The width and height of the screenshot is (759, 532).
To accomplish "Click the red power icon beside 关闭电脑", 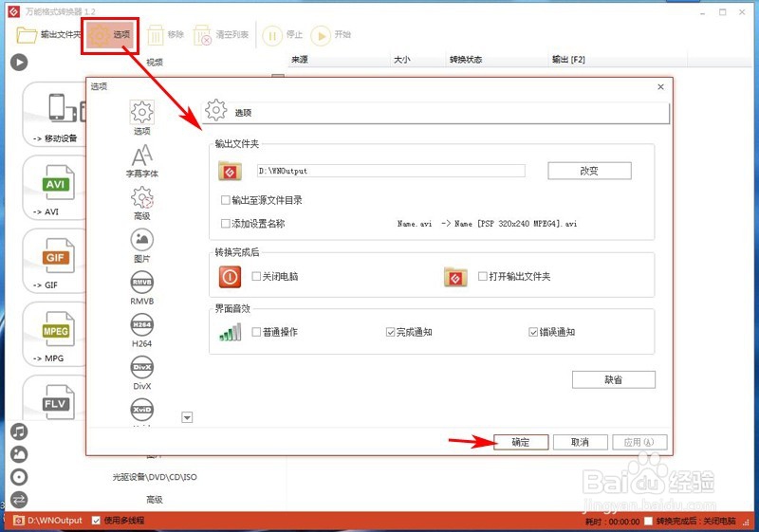I will [230, 277].
